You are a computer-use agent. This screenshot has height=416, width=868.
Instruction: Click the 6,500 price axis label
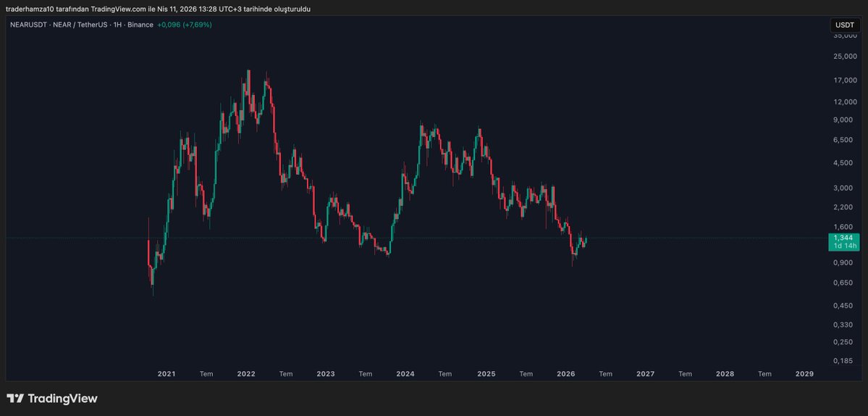pos(845,140)
